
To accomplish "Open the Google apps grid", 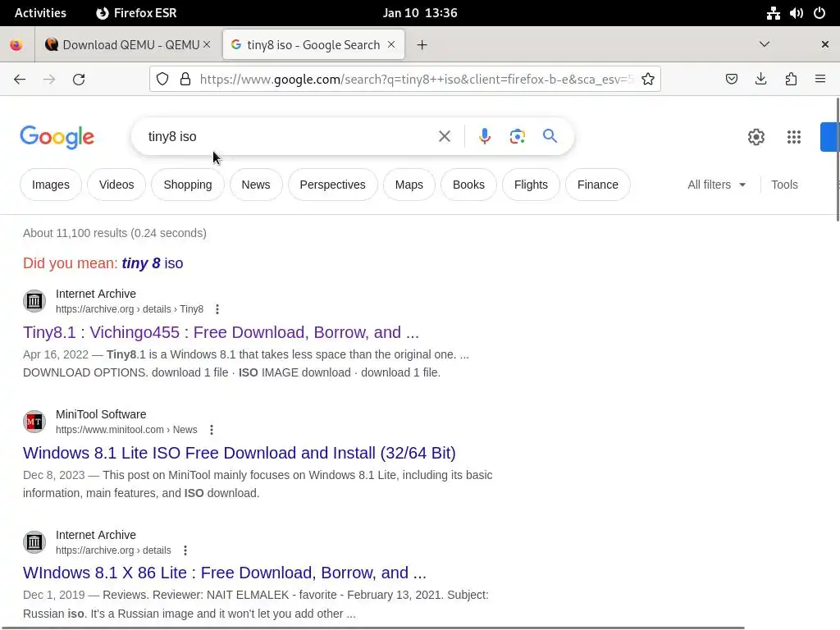I will point(794,137).
